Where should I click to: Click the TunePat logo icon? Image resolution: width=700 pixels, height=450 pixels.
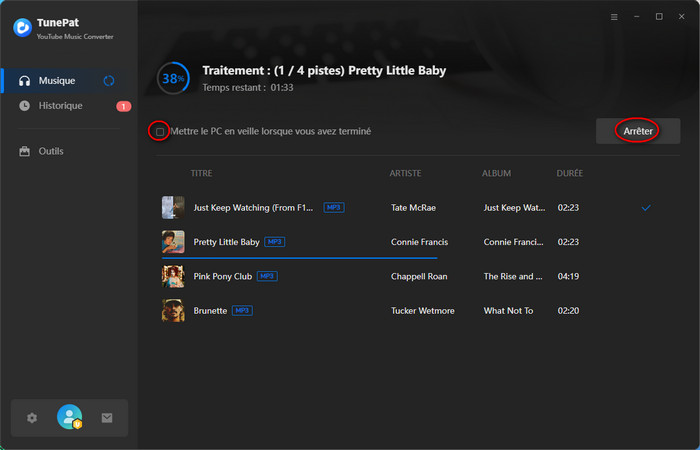coord(22,27)
